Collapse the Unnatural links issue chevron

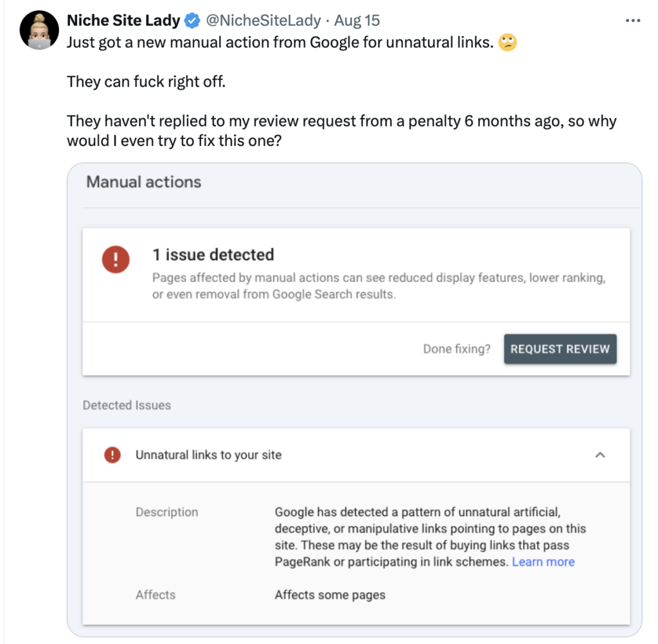(600, 455)
